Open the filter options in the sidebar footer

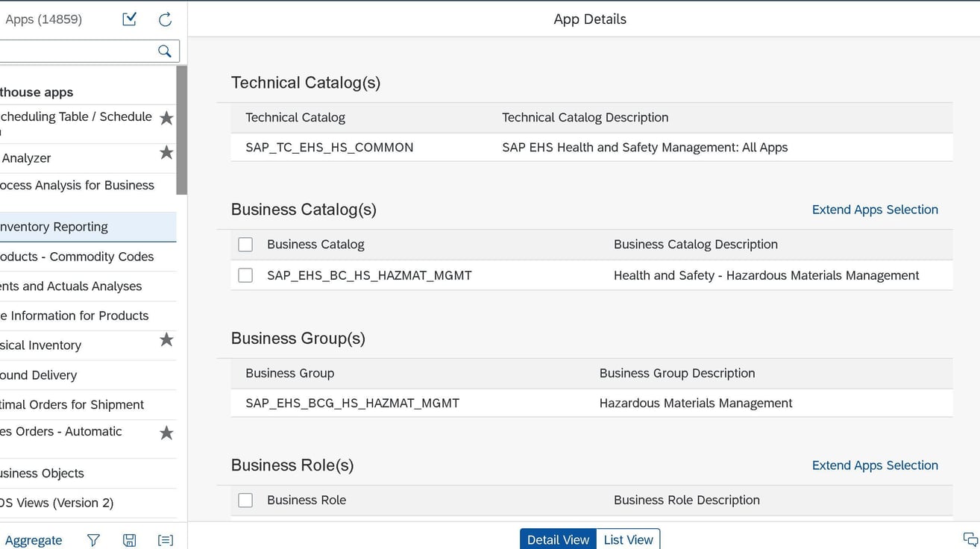[92, 539]
